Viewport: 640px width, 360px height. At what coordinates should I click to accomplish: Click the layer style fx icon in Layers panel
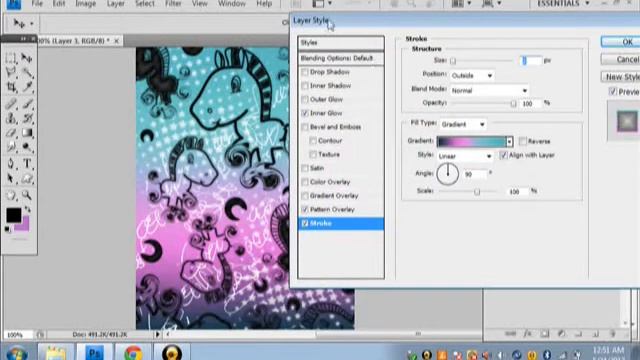527,334
